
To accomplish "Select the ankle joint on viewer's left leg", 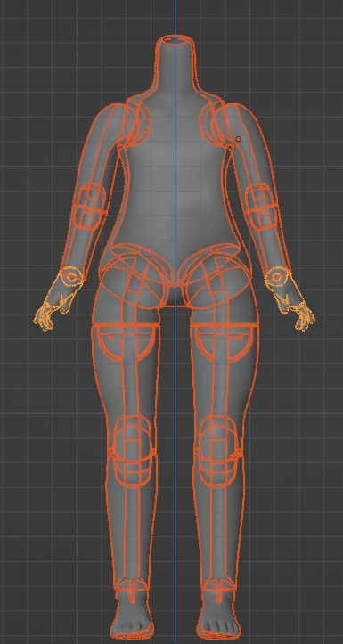I will (x=132, y=590).
